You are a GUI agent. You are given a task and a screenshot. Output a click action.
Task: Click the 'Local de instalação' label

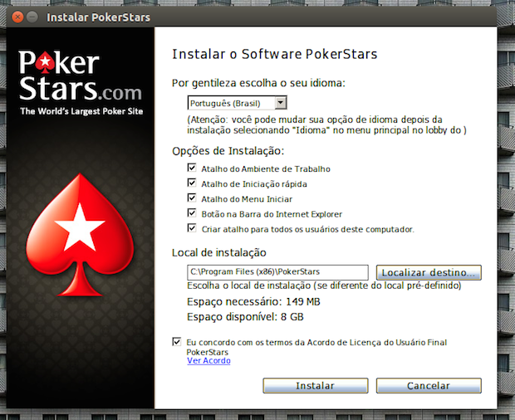point(219,252)
